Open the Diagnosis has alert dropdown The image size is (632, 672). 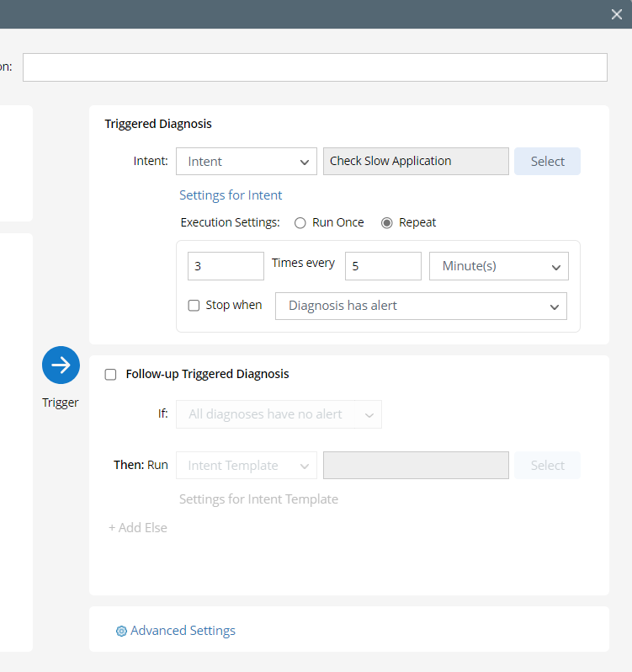click(x=421, y=307)
